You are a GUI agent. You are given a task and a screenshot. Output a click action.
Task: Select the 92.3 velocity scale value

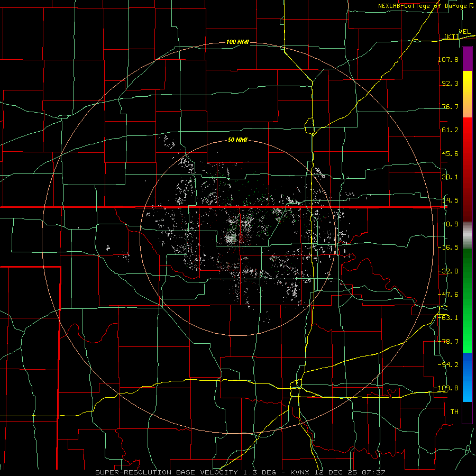[x=450, y=83]
